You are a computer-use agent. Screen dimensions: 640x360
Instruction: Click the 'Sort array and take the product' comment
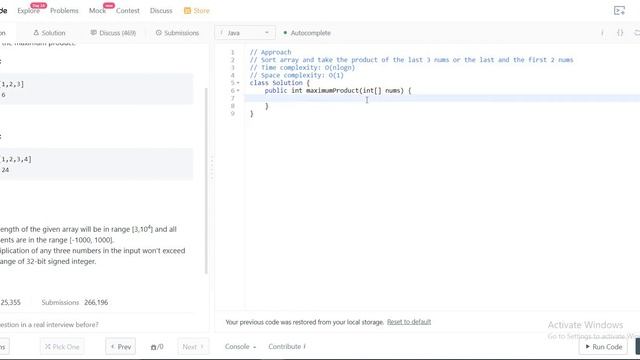(x=411, y=60)
